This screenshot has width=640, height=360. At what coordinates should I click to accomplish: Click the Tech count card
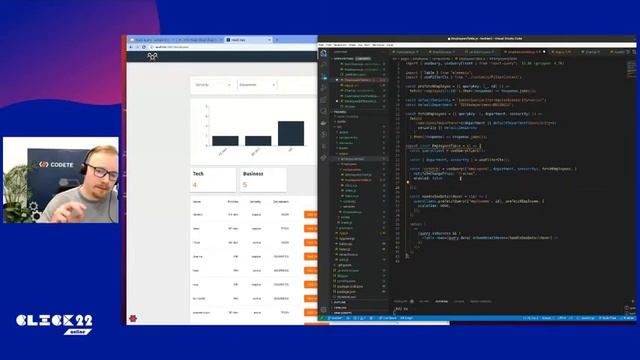point(213,180)
